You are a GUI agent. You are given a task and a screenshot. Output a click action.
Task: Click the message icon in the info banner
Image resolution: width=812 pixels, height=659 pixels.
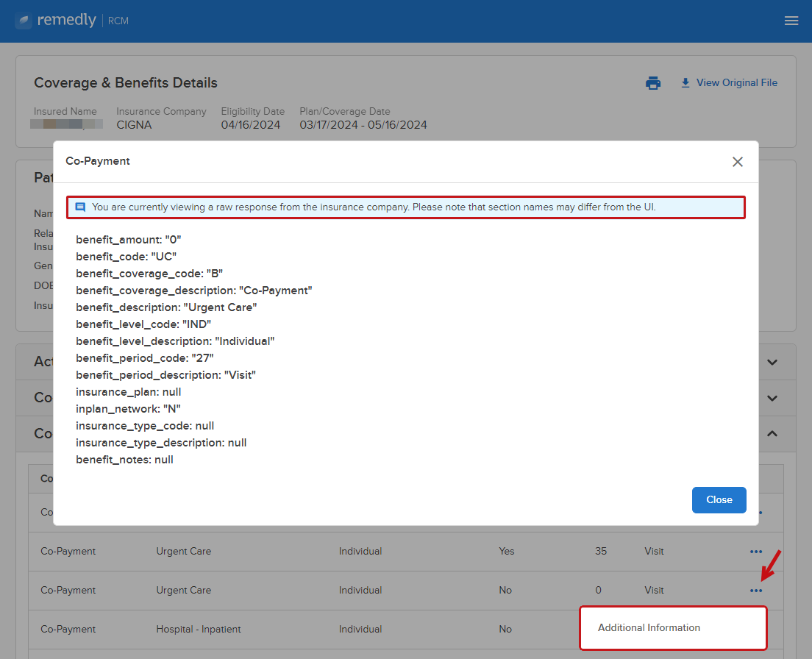pos(80,207)
